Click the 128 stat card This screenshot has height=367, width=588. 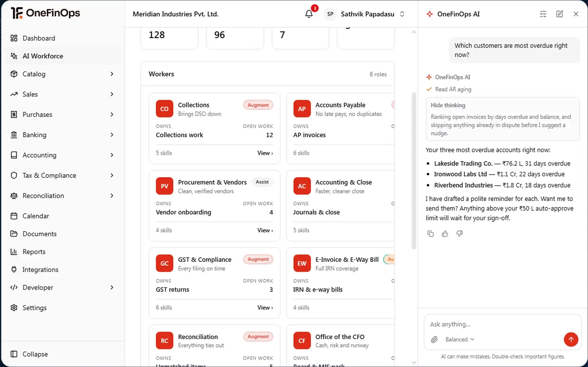point(169,38)
